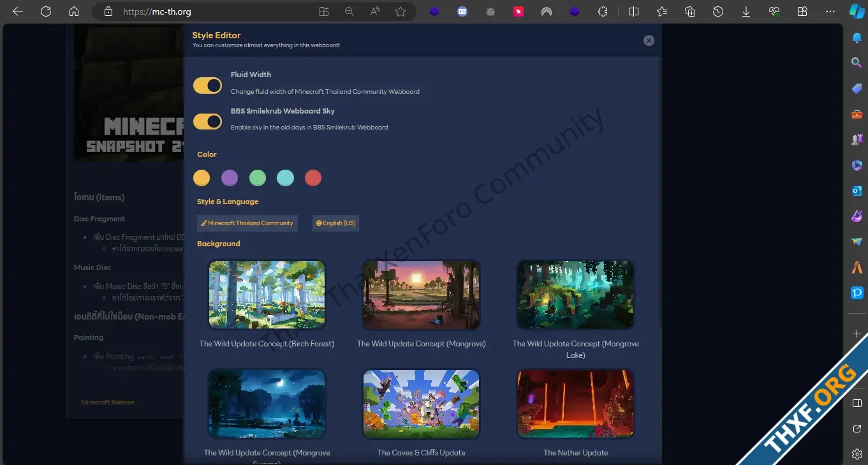Open the Outlook sidebar app
The height and width of the screenshot is (465, 868).
coord(857,191)
